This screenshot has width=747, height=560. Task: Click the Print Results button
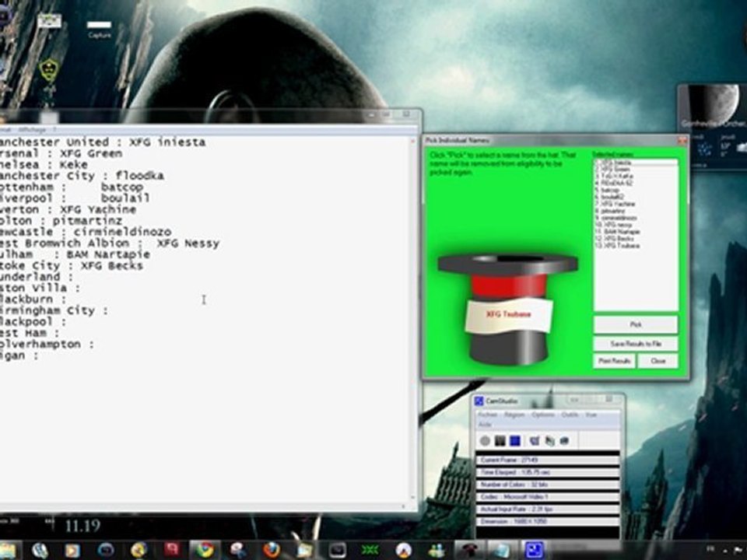614,361
